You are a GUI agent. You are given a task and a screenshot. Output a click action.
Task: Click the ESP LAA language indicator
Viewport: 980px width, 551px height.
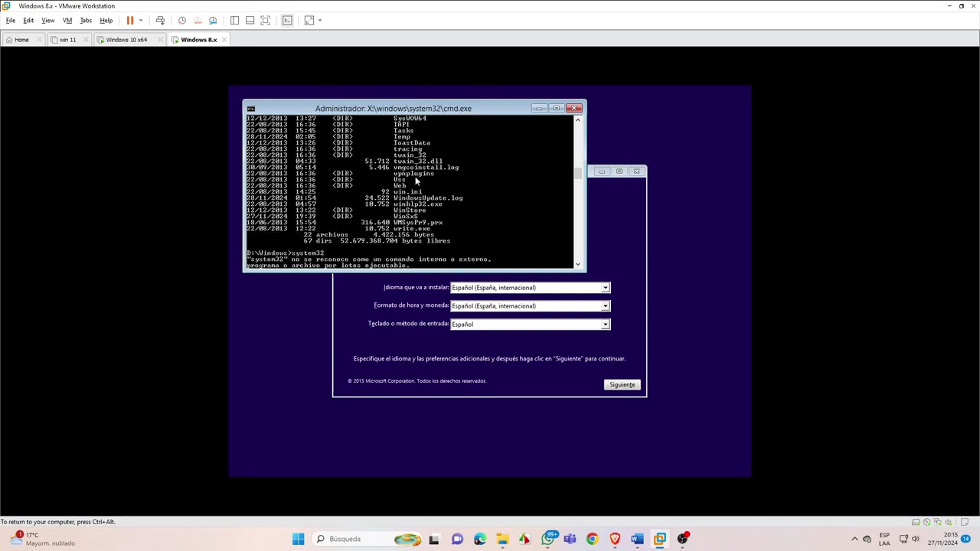click(884, 539)
